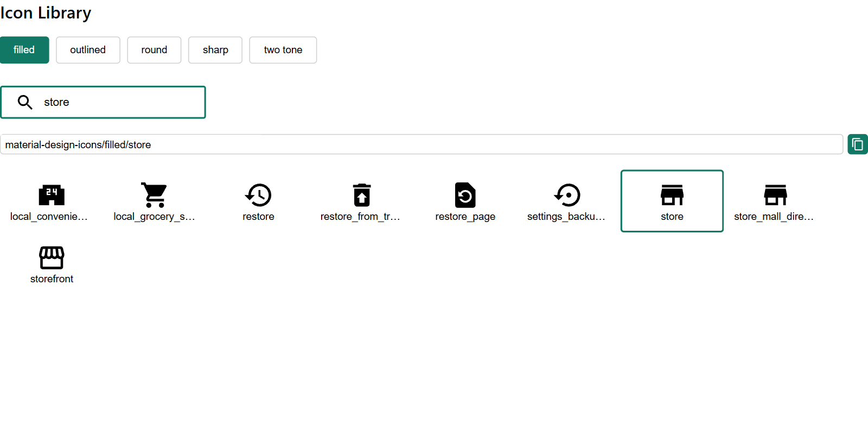
Task: Select the local convenience store icon
Action: [52, 195]
